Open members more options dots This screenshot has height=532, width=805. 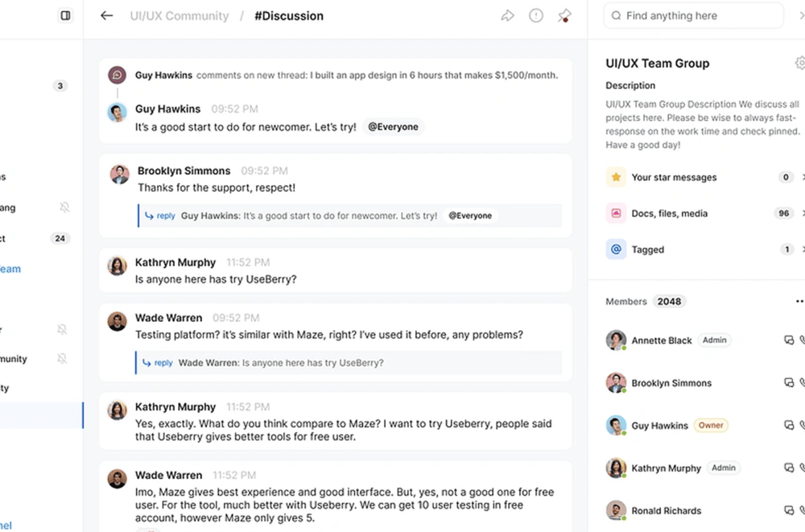tap(800, 302)
